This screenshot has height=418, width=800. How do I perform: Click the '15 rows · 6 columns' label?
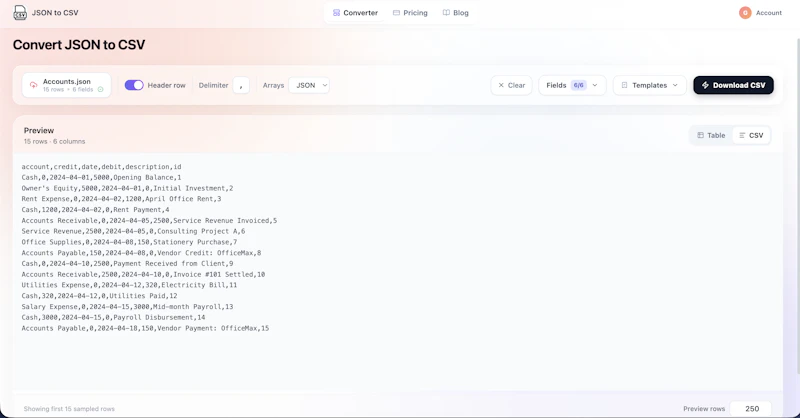click(54, 141)
